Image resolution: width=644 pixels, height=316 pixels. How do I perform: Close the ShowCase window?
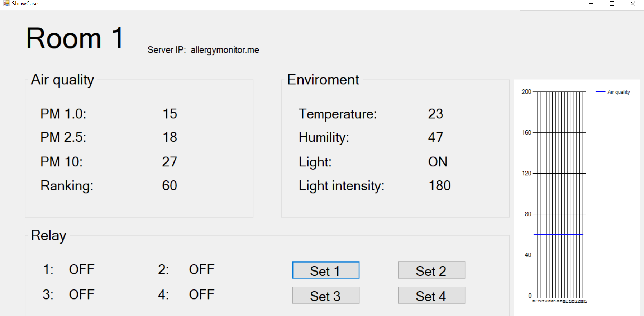tap(633, 4)
